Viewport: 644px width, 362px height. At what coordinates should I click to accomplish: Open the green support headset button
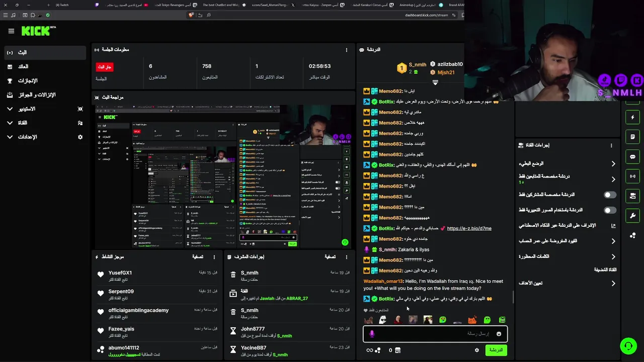click(x=628, y=346)
